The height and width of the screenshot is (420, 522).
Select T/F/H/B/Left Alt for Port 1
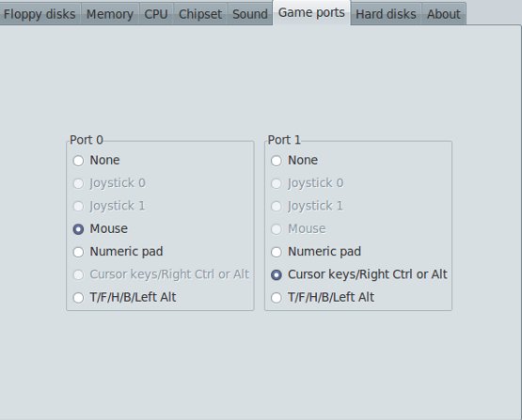323,297
